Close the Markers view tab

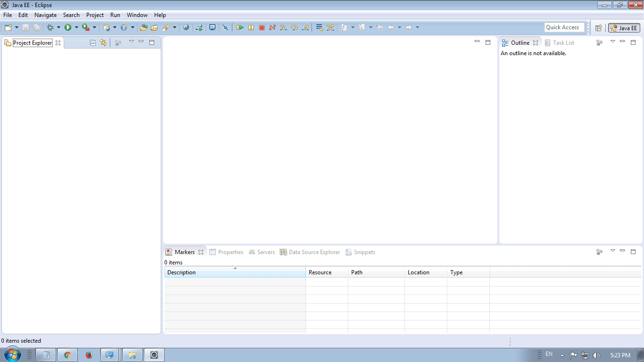pos(201,252)
